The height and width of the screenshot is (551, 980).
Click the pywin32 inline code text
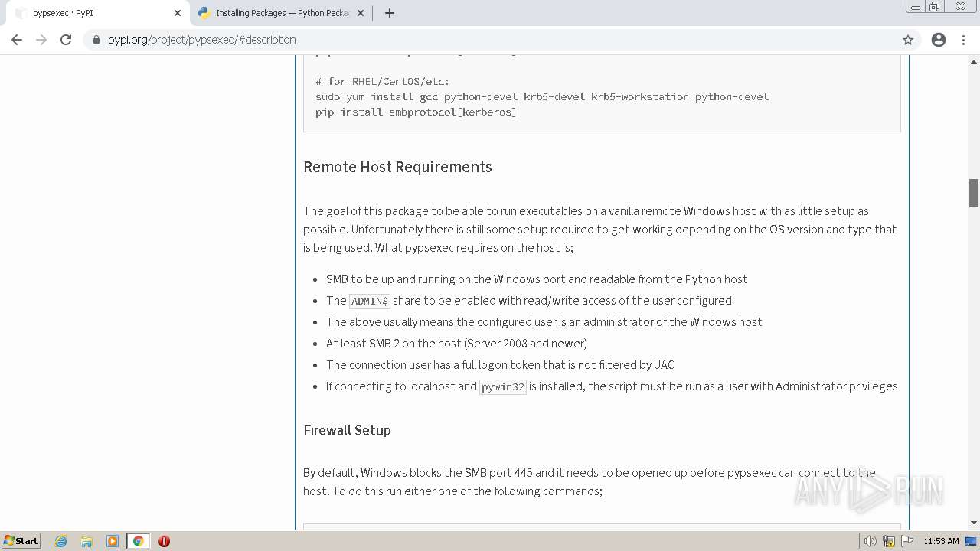coord(503,386)
